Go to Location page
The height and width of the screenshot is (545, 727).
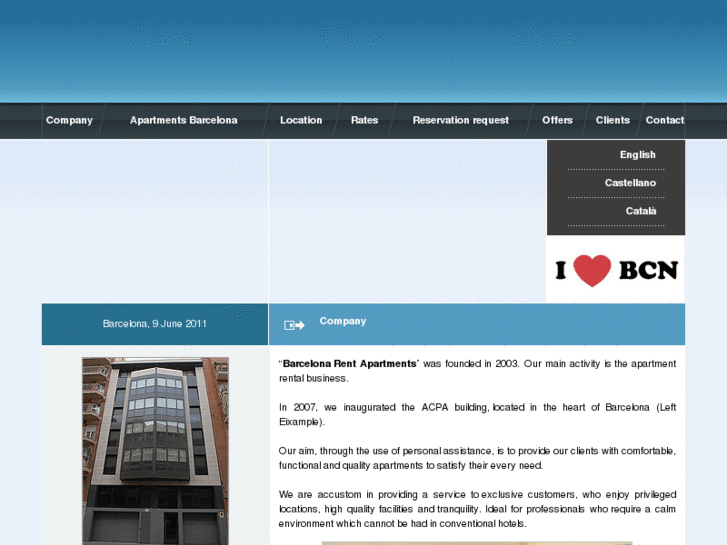(301, 120)
